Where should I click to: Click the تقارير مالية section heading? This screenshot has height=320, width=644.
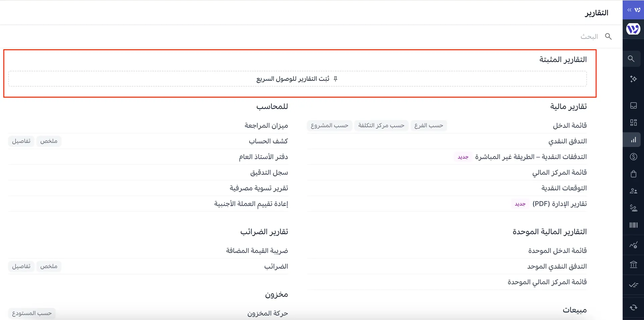pos(568,107)
